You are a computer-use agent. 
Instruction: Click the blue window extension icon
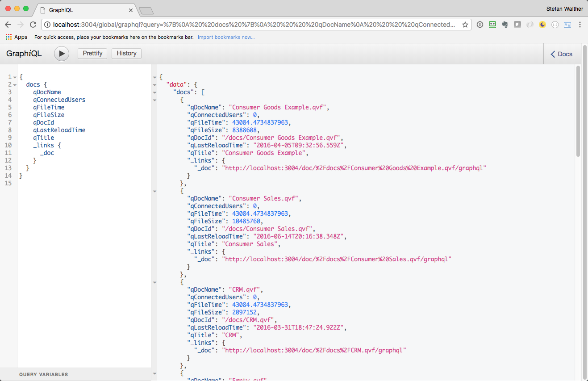point(567,25)
